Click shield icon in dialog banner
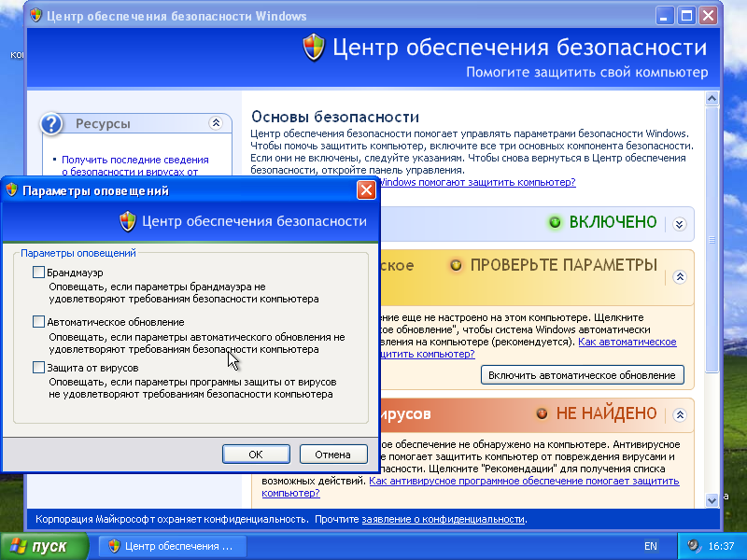 coord(128,221)
